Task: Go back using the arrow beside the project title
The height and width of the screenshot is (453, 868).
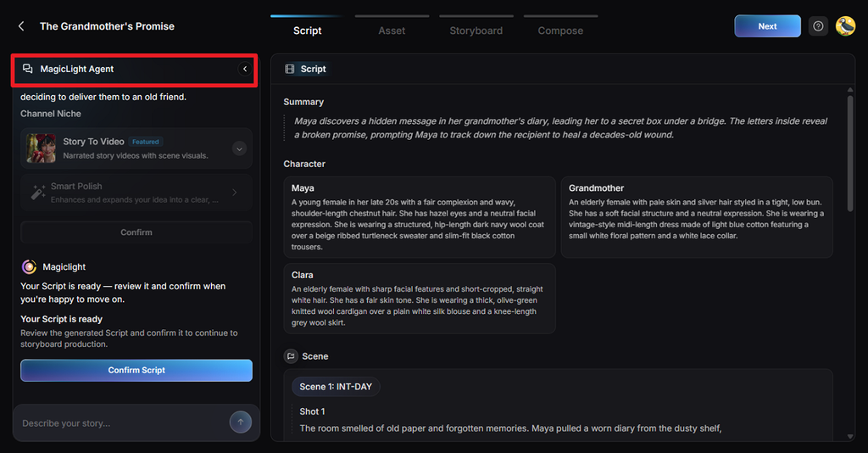Action: [21, 26]
